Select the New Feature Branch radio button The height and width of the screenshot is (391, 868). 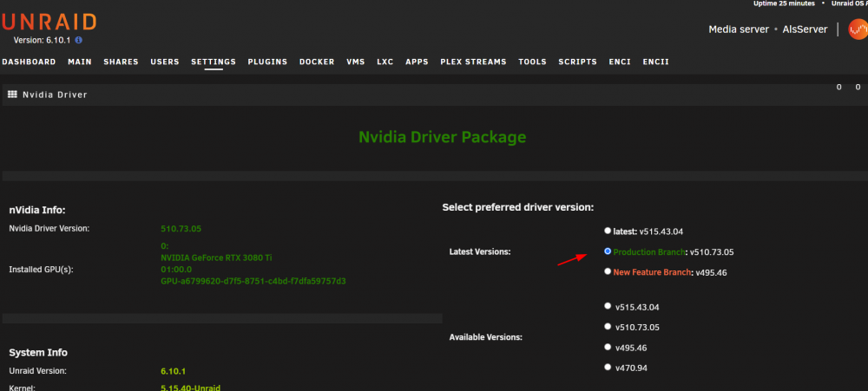click(x=608, y=271)
